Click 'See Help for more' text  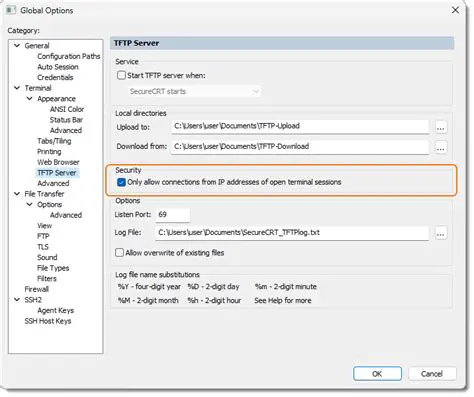pyautogui.click(x=283, y=301)
